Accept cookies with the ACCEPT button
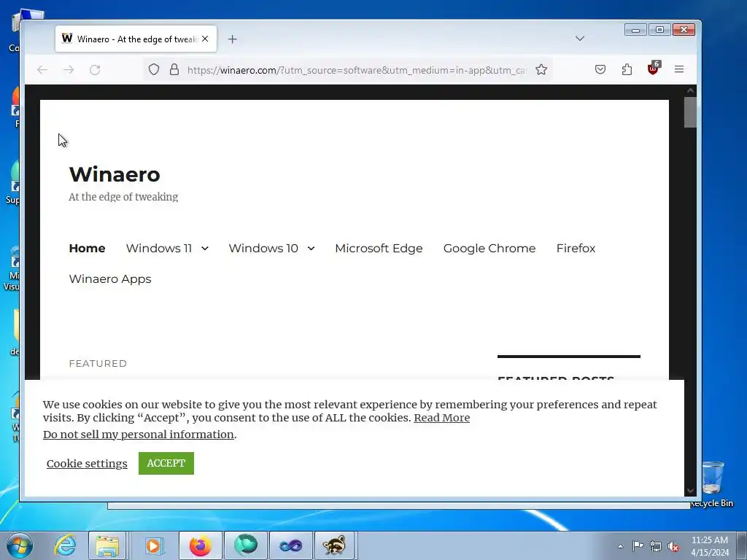Screen dimensions: 747x560 166,463
